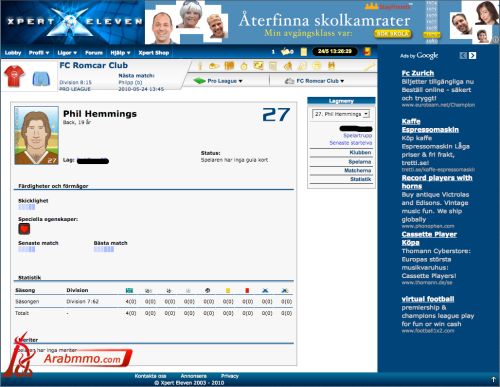Screen dimensions: 500x387
Task: Open the Hjälp dropdown menu
Action: coord(120,53)
